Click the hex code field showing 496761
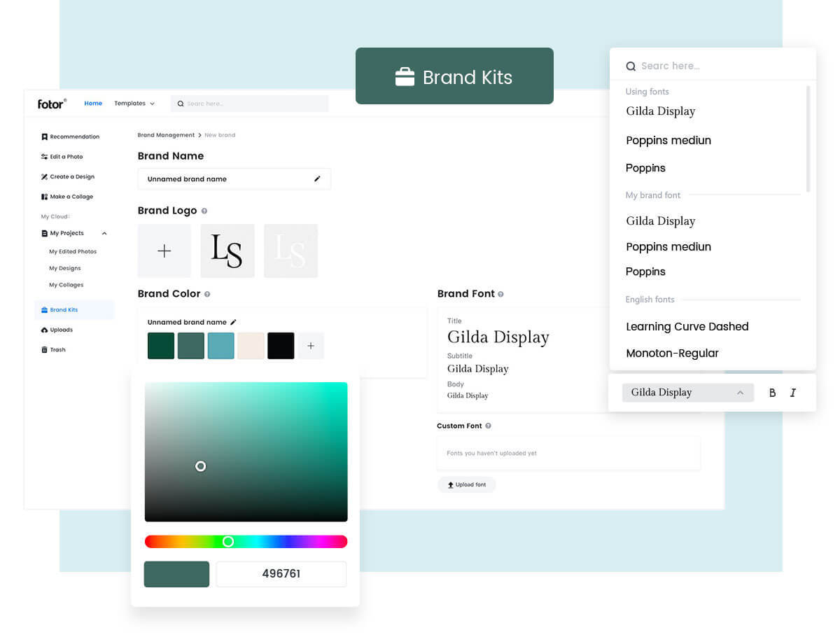Viewport: 840px width, 637px height. [281, 574]
